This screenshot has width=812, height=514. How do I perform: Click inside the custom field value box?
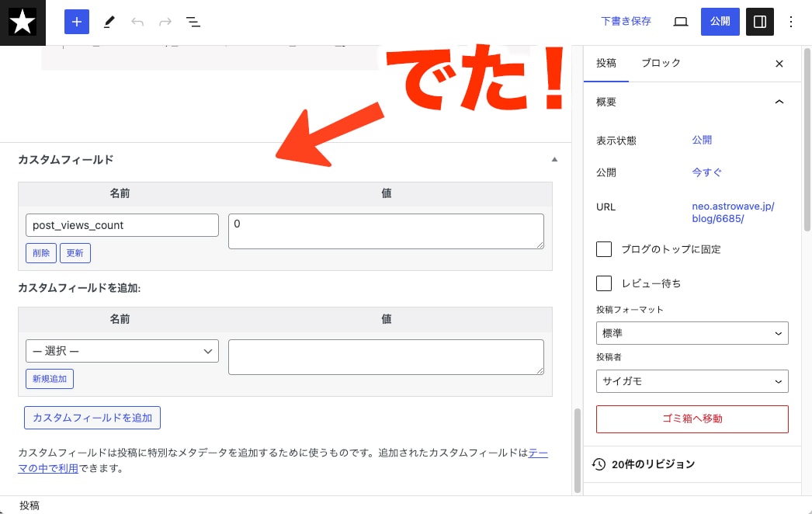386,231
